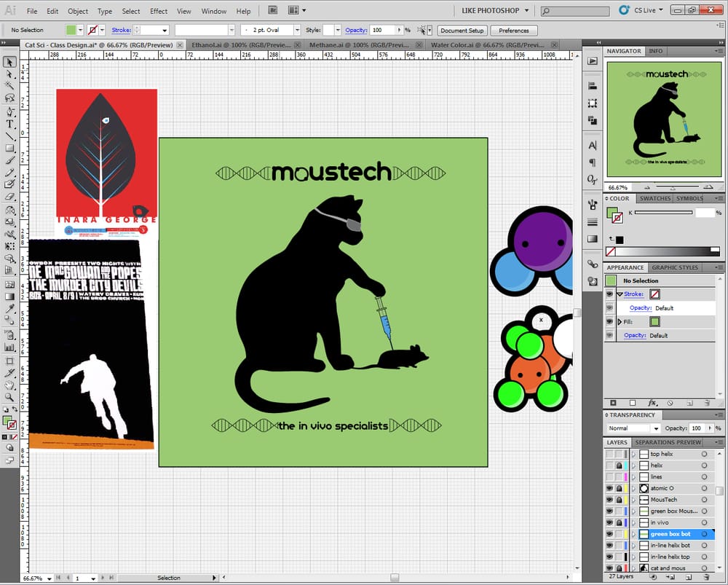Choose the Eraser tool
Viewport: 728px width, 585px height.
pyautogui.click(x=9, y=197)
